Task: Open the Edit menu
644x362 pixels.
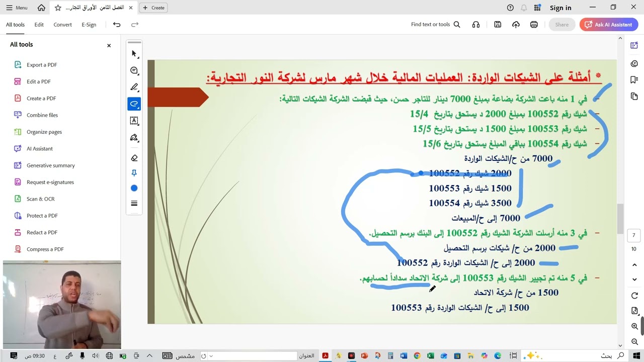Action: [x=39, y=25]
